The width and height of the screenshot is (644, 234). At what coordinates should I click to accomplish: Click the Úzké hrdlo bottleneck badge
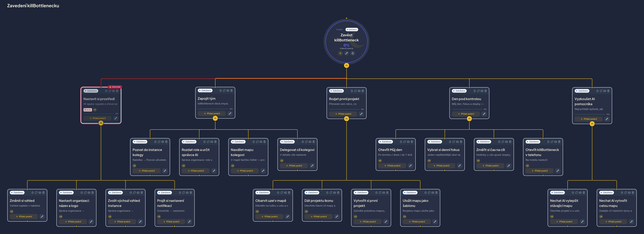point(115,87)
